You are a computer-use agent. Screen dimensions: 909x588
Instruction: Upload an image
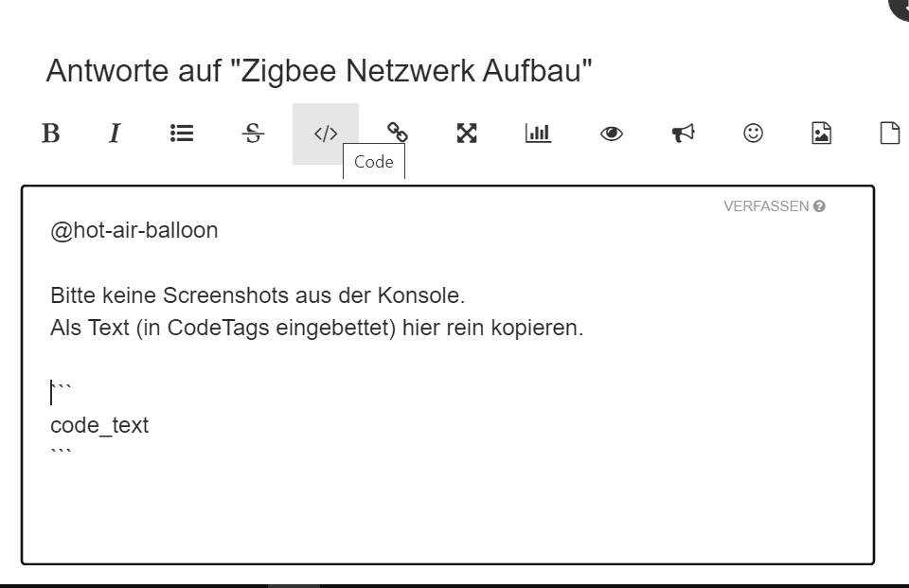(821, 134)
